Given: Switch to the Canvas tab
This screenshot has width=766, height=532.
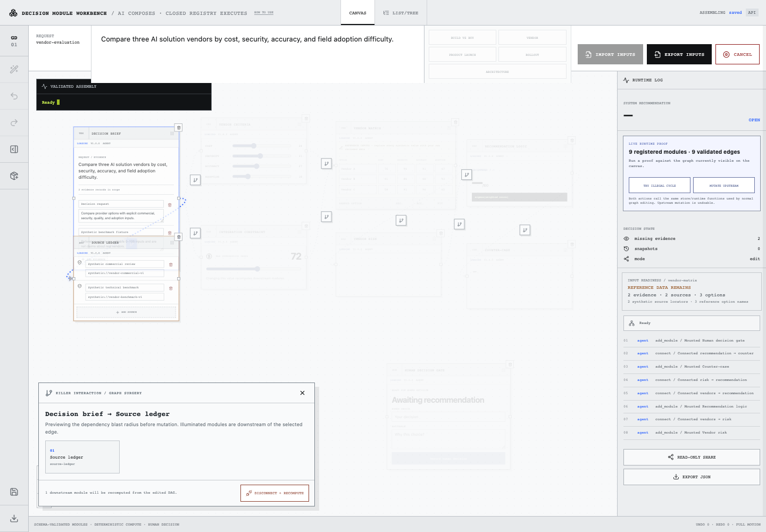Looking at the screenshot, I should (357, 13).
